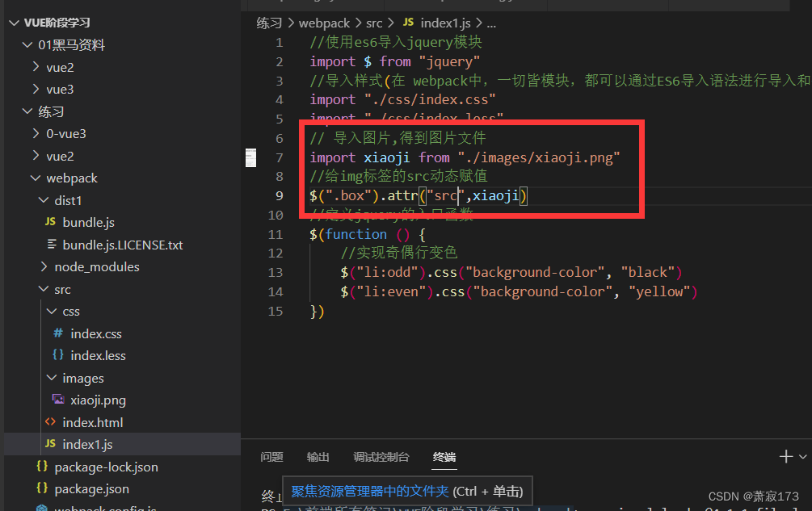Click the braces icon of package-lock.json
812x511 pixels.
tap(43, 466)
